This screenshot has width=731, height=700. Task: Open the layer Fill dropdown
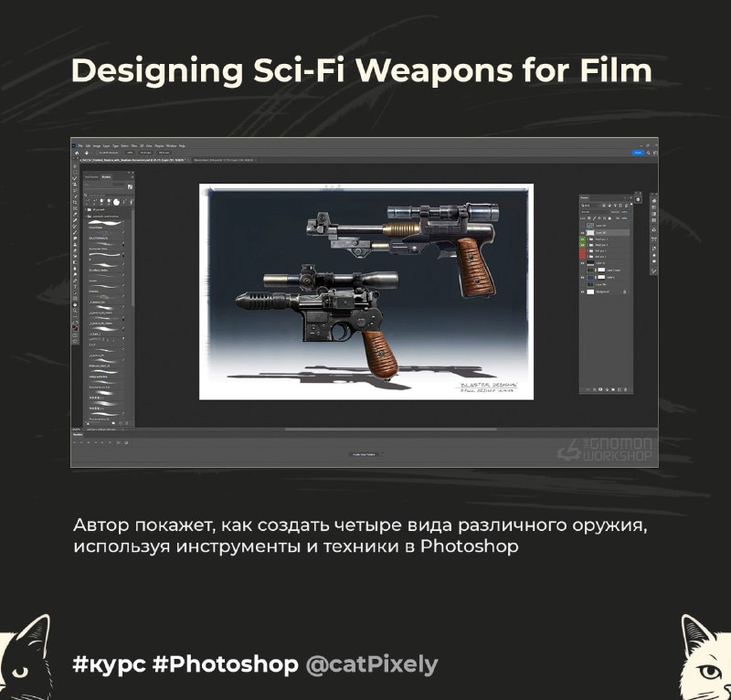pyautogui.click(x=626, y=218)
